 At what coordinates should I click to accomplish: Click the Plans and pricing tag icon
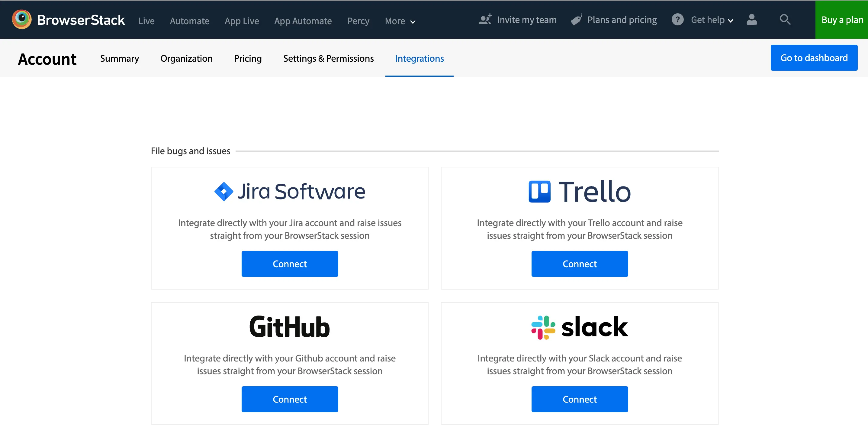(x=577, y=20)
